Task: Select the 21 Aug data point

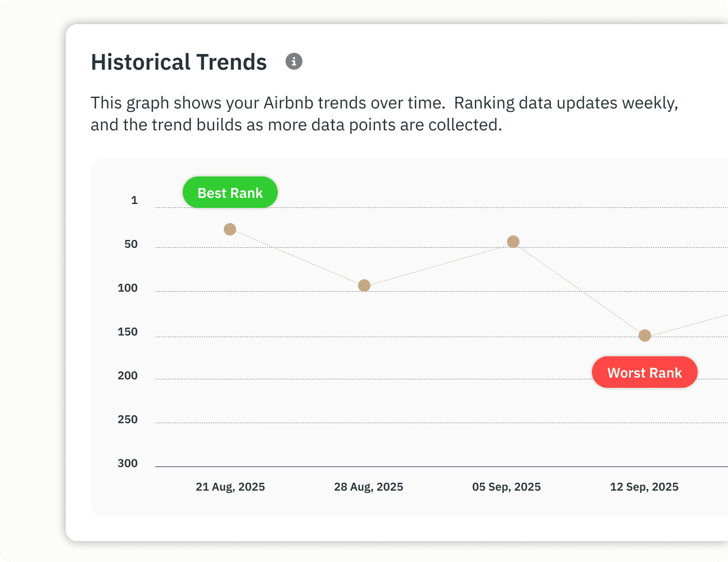Action: pos(230,229)
